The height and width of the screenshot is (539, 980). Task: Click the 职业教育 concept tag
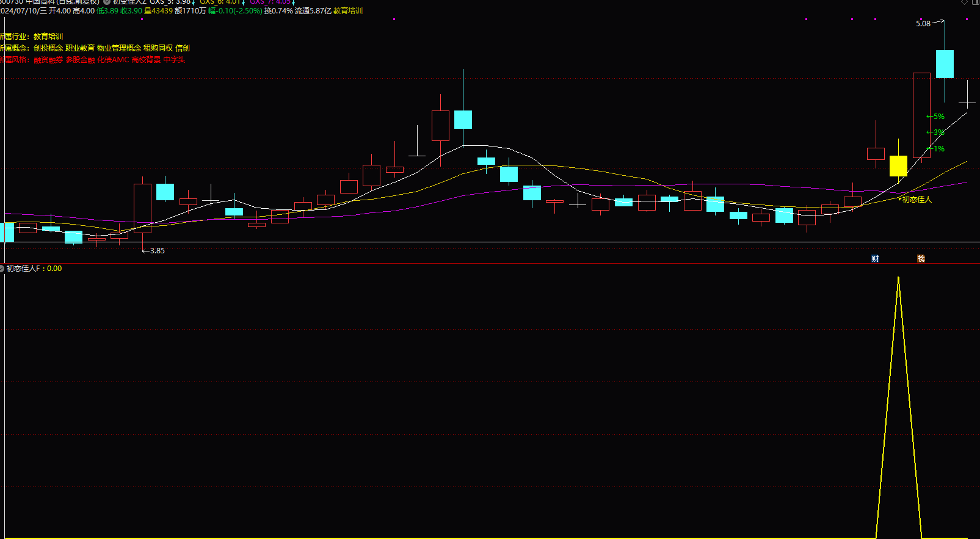80,48
